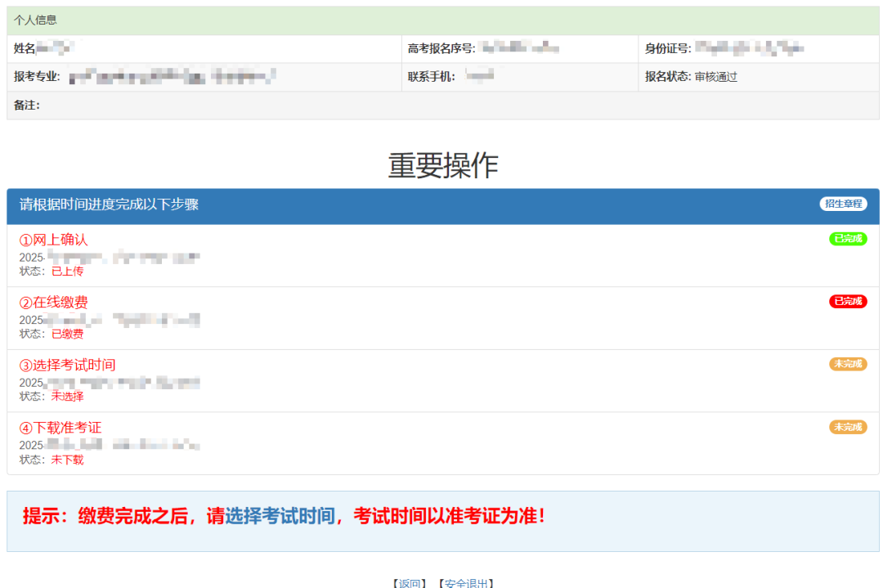This screenshot has height=588, width=883.
Task: Click the 请根据时间进度完成以下步骤 panel header
Action: (109, 204)
